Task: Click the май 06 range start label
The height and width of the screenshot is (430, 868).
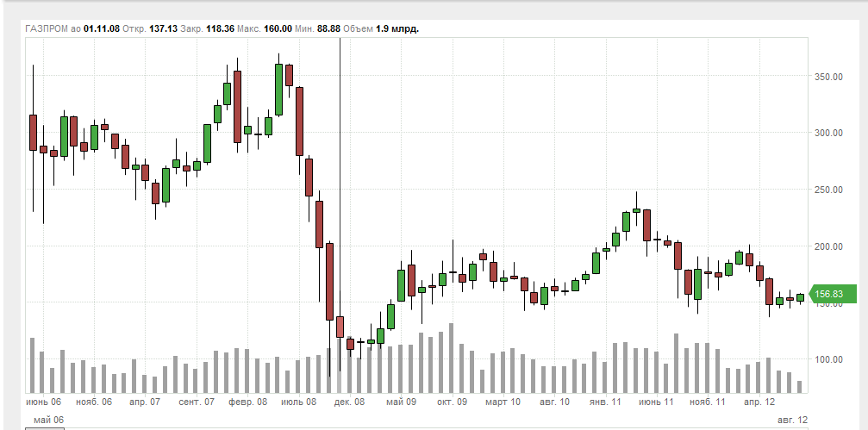Action: coord(48,420)
